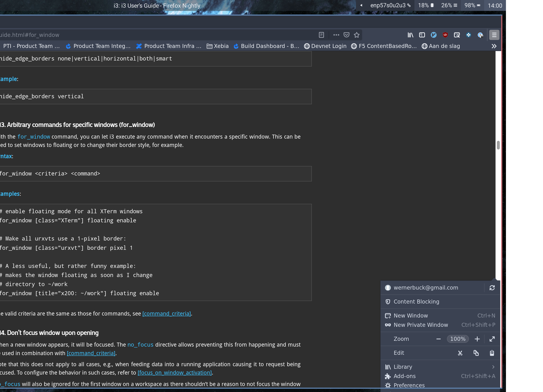Open Preferences from the menu
Viewport: 543px width, 392px height.
pos(440,385)
